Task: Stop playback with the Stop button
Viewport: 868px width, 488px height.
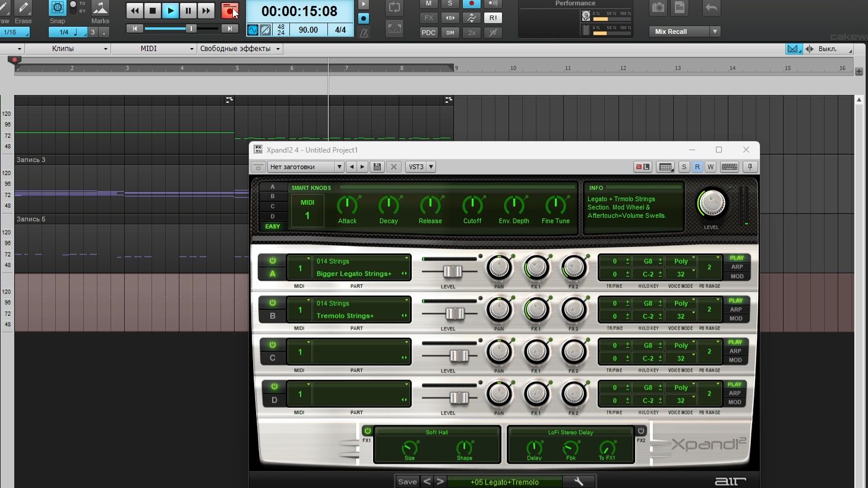Action: 153,10
